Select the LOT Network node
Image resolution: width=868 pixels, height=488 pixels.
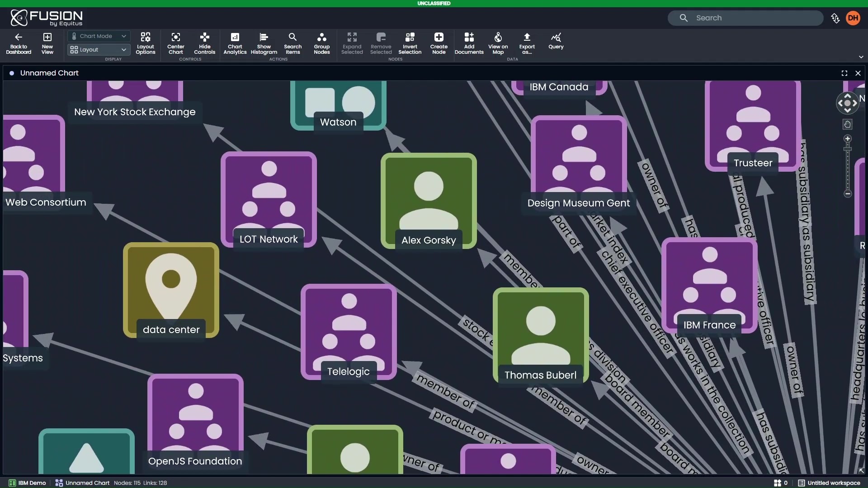269,199
